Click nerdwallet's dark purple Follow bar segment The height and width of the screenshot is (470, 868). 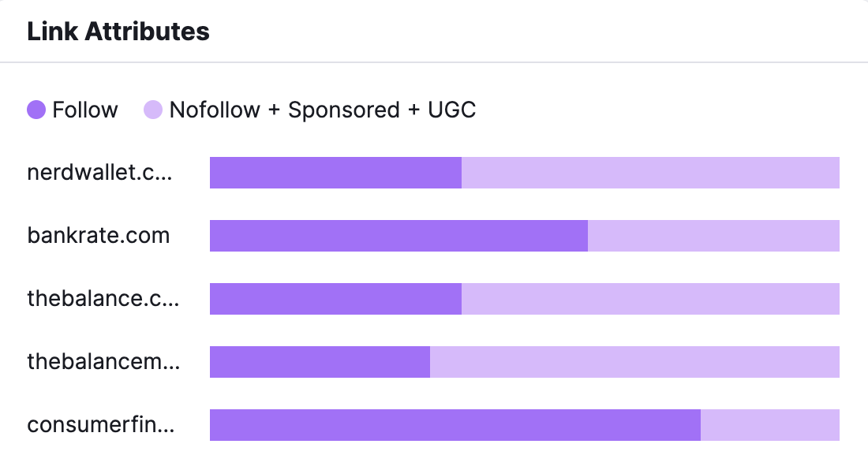tap(335, 173)
